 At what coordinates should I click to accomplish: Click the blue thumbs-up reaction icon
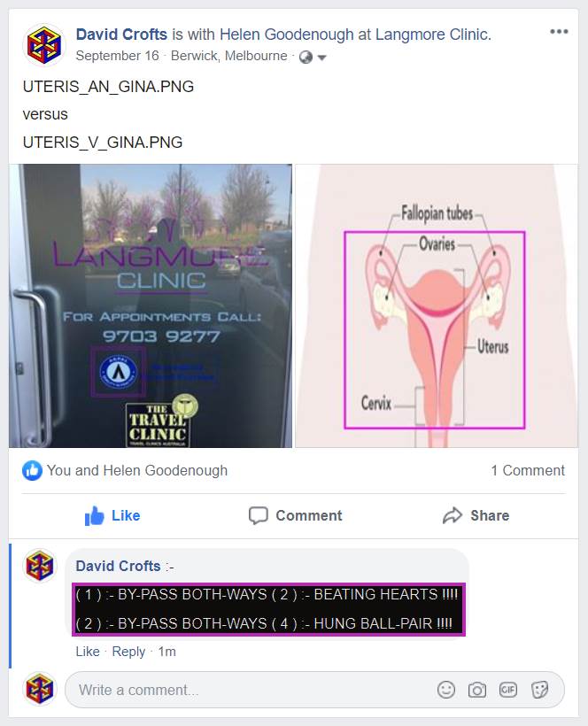click(32, 470)
